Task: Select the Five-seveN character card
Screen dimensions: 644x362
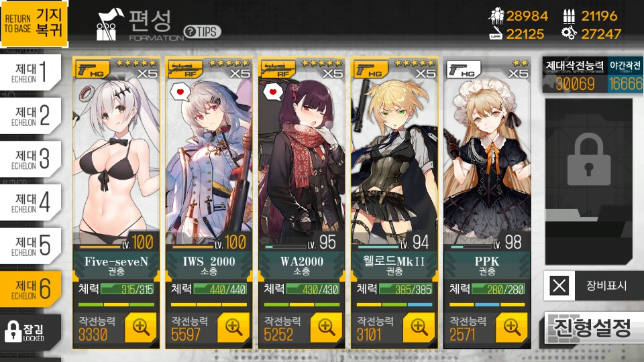Action: tap(116, 160)
